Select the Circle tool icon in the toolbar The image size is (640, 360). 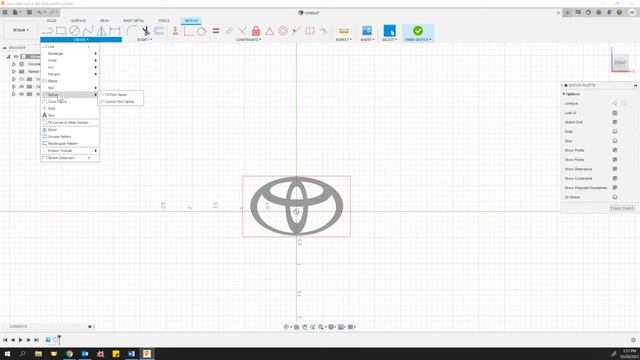pyautogui.click(x=74, y=31)
